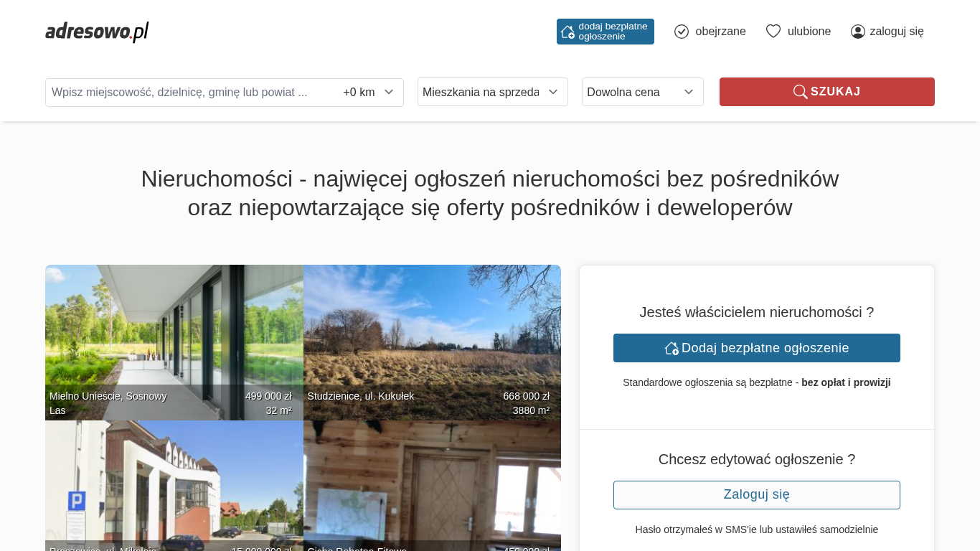
Task: Open the wooden interior listing photo
Action: click(x=432, y=484)
